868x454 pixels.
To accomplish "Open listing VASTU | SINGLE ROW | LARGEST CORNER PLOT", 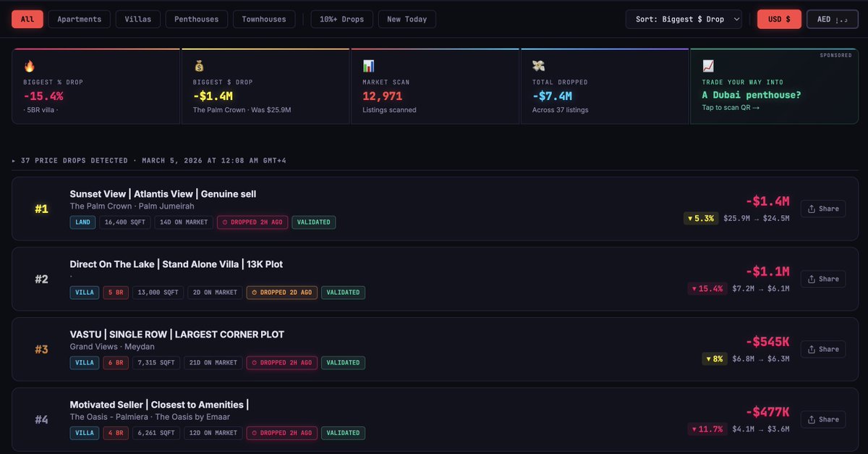I will point(177,335).
